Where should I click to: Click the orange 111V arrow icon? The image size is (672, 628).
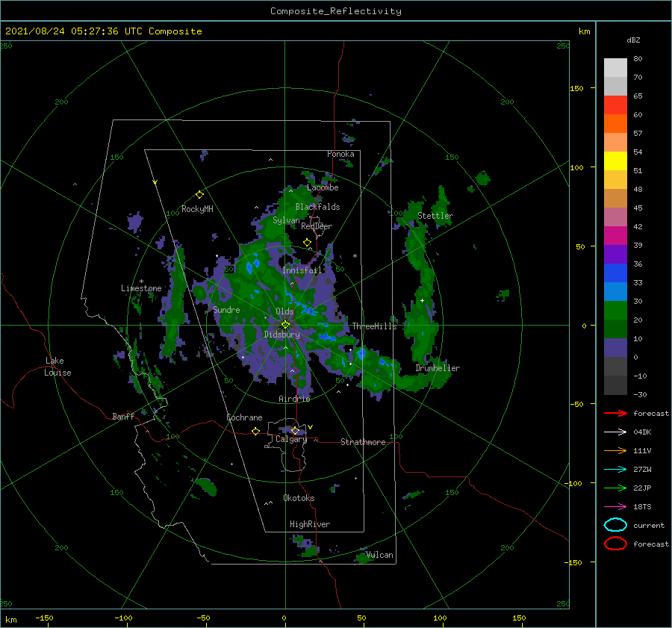click(x=615, y=450)
